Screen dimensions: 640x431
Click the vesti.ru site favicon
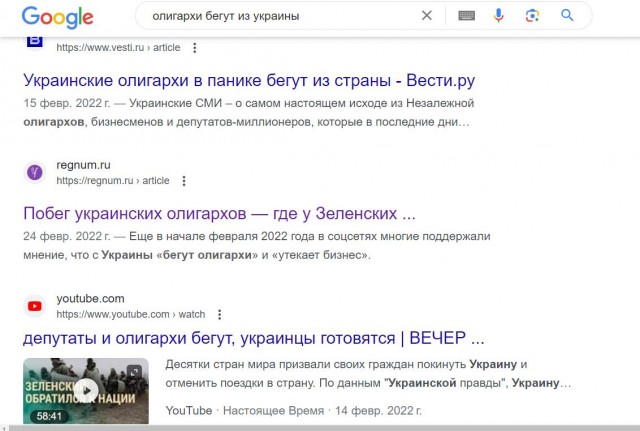click(x=35, y=41)
